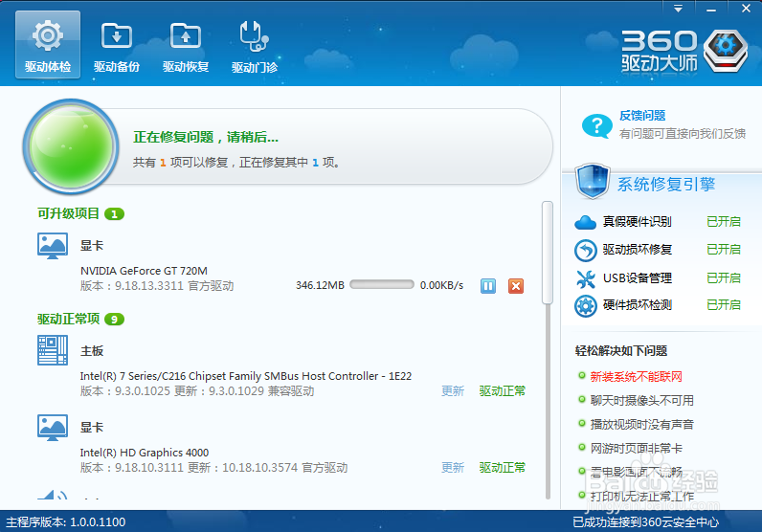Pause the NVIDIA GeForce GT 720M download
762x532 pixels.
point(488,286)
